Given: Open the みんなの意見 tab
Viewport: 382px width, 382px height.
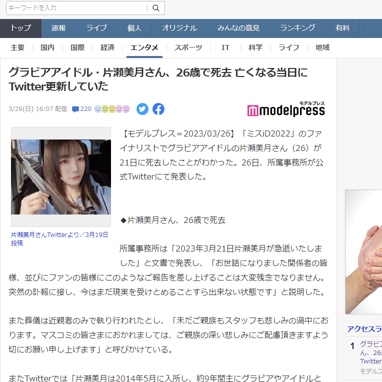Looking at the screenshot, I should coord(238,28).
